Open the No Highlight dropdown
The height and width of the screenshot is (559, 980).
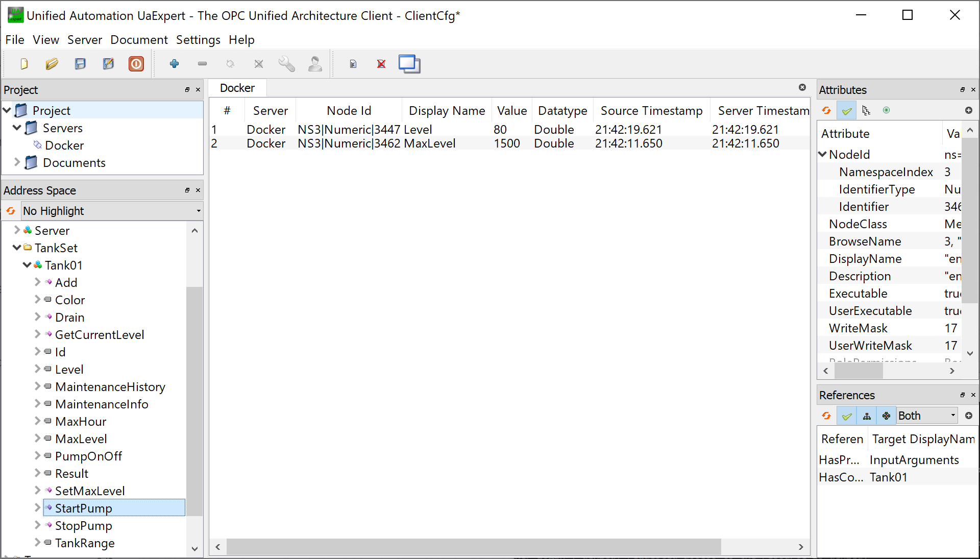click(x=111, y=211)
